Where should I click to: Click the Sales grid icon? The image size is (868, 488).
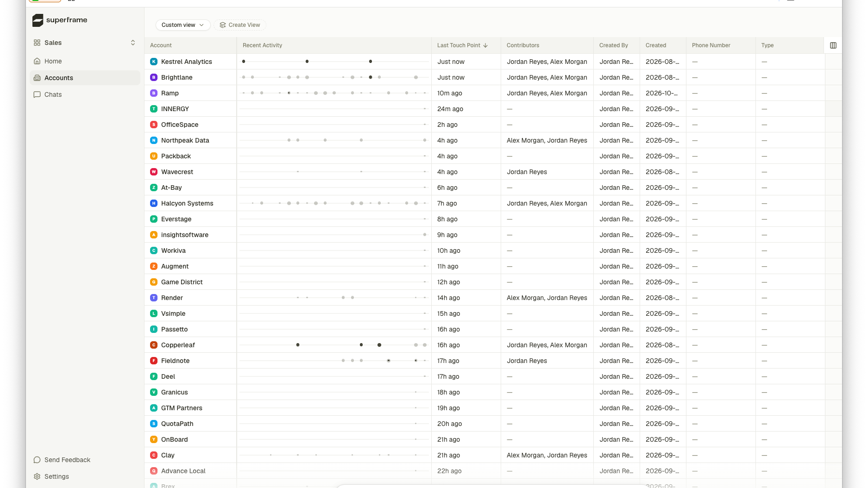pos(37,43)
